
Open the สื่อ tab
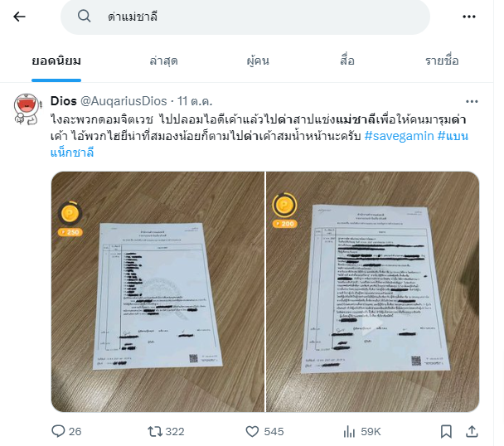(x=347, y=61)
